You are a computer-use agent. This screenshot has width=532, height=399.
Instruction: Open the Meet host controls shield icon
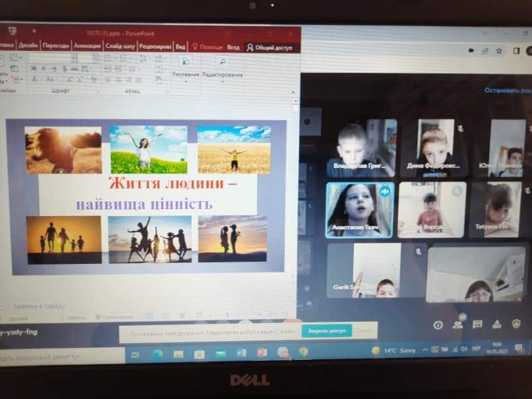(x=516, y=324)
